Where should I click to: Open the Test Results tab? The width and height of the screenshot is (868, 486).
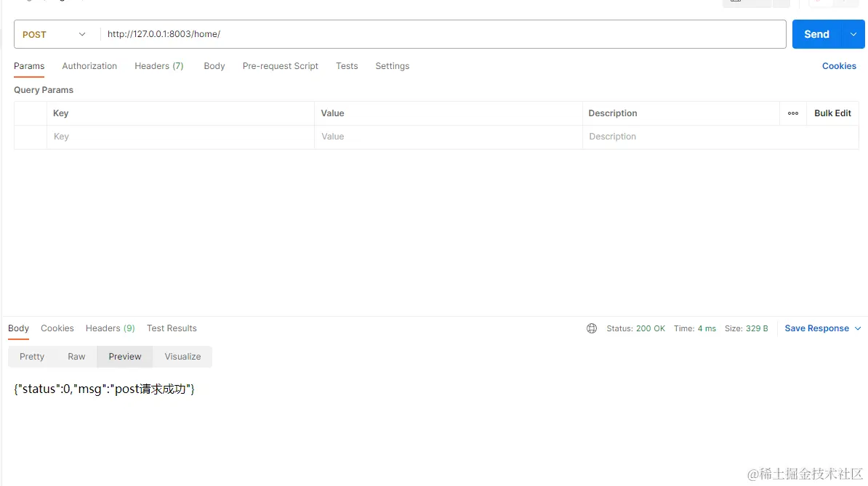[x=172, y=328]
